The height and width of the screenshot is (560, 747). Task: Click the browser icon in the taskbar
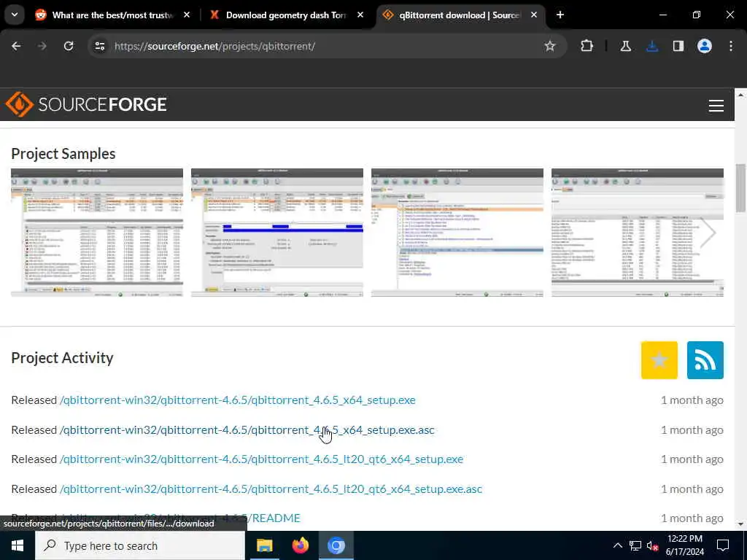(x=336, y=545)
